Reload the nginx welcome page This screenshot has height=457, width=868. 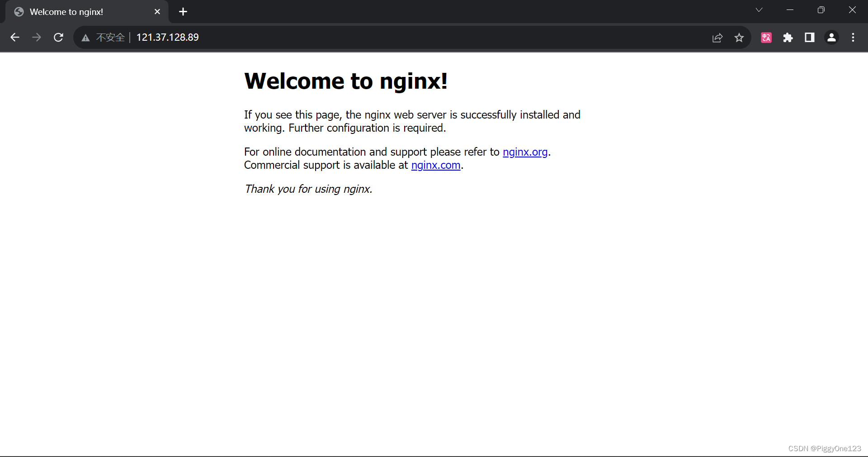click(58, 38)
